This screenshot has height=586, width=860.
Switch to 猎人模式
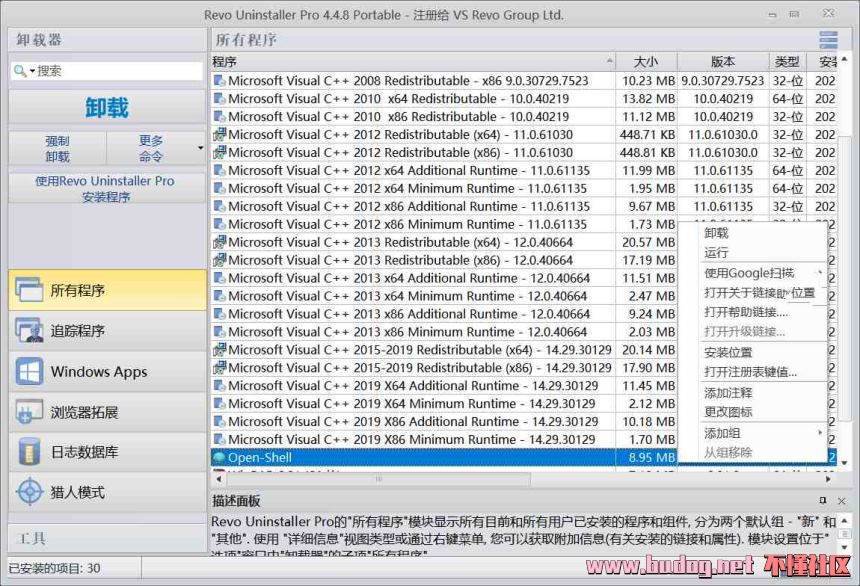[108, 492]
